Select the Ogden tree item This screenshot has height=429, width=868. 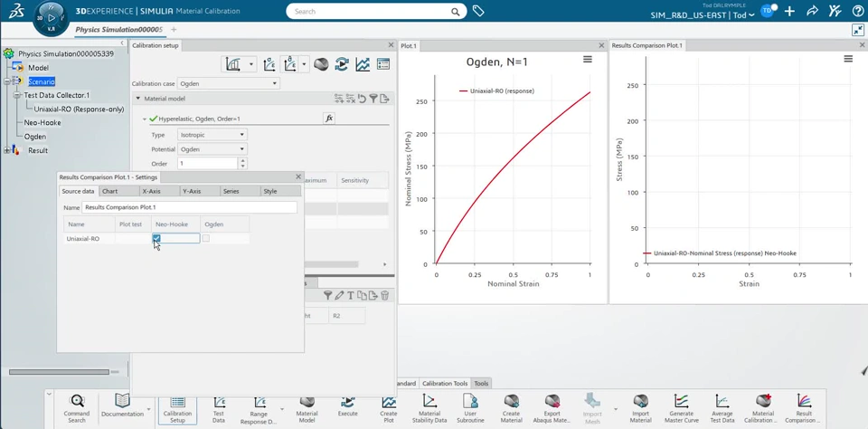click(35, 137)
